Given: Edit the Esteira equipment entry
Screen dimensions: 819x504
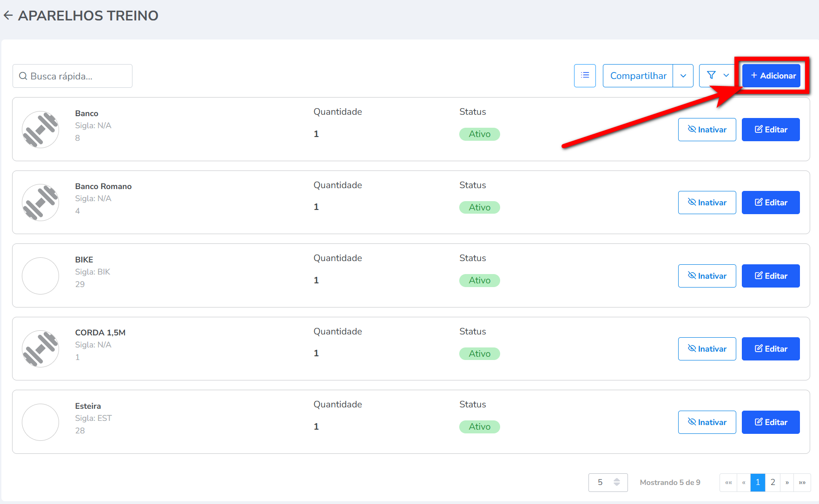Looking at the screenshot, I should 770,422.
